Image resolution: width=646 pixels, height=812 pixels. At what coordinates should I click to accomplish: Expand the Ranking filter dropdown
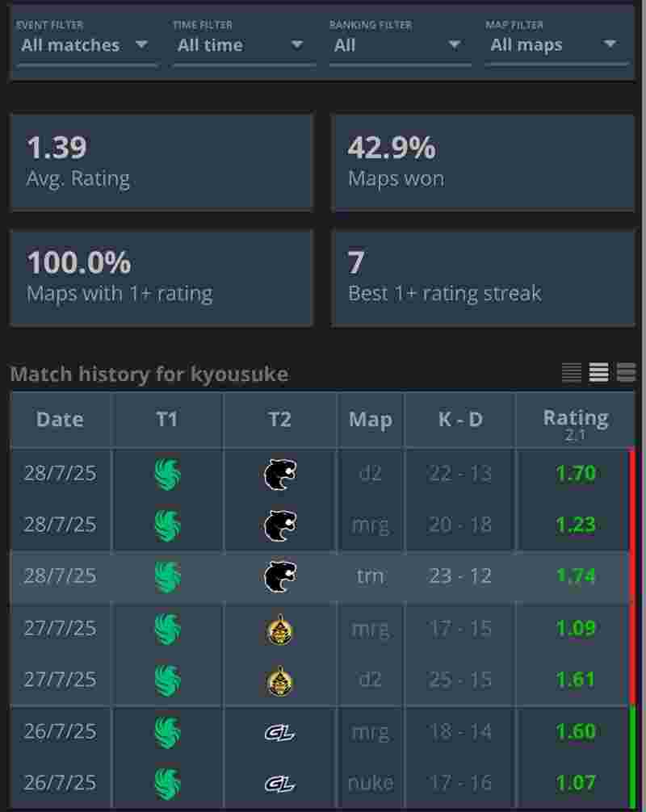tap(400, 45)
